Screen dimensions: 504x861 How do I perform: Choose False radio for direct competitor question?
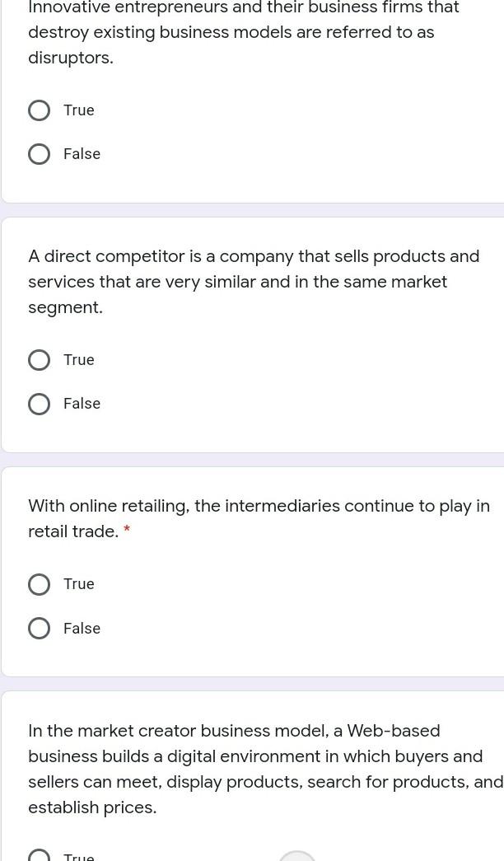39,404
